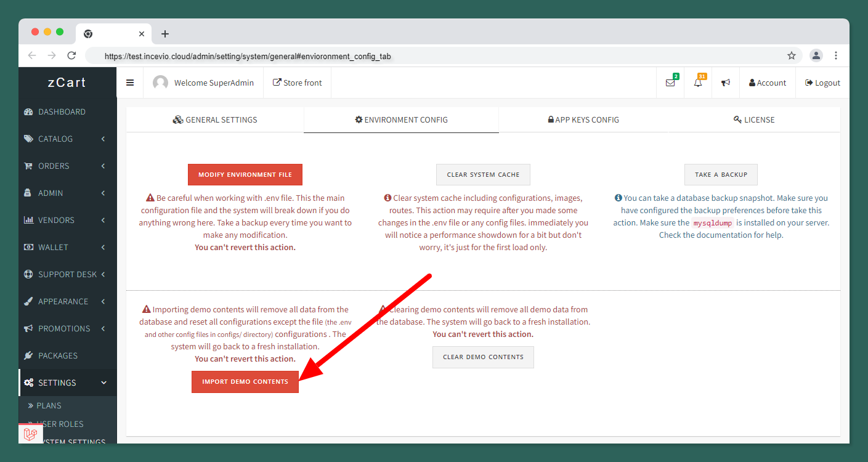Open the messages envelope icon
This screenshot has width=868, height=462.
point(670,83)
